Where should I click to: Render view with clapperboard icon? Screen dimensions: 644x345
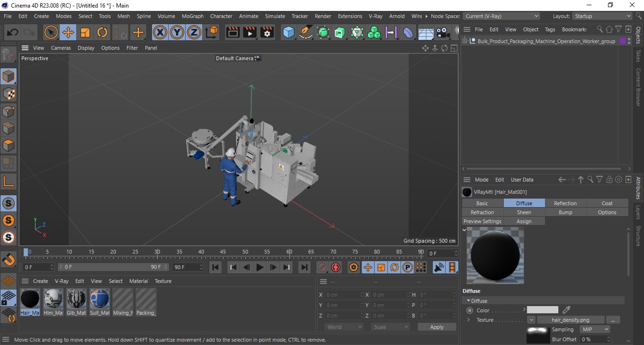pyautogui.click(x=233, y=32)
